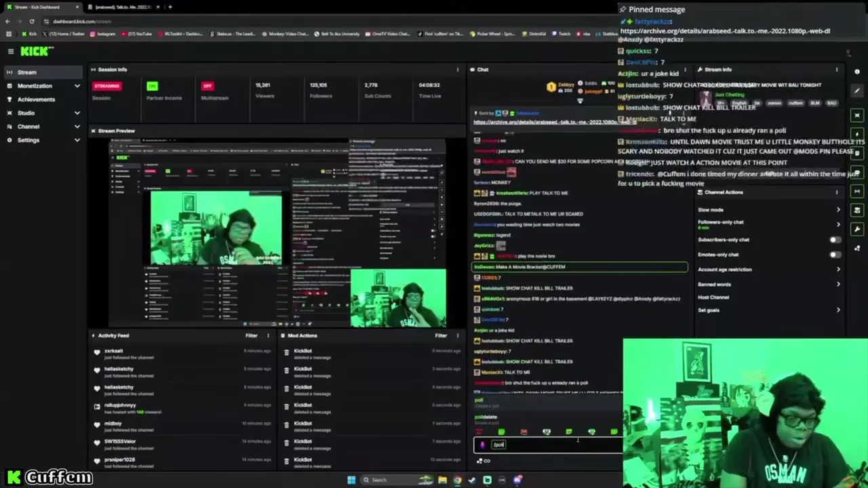Click the OFF badge for Multistream

[207, 86]
